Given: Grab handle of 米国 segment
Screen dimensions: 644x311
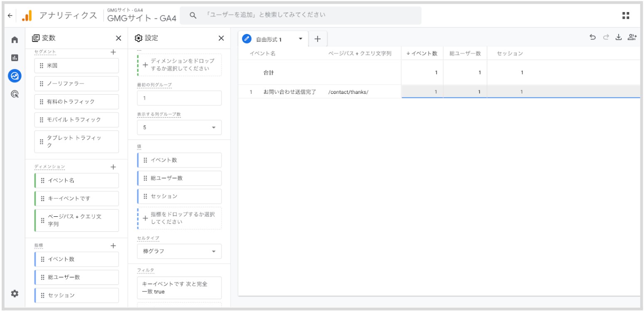Looking at the screenshot, I should (x=42, y=66).
